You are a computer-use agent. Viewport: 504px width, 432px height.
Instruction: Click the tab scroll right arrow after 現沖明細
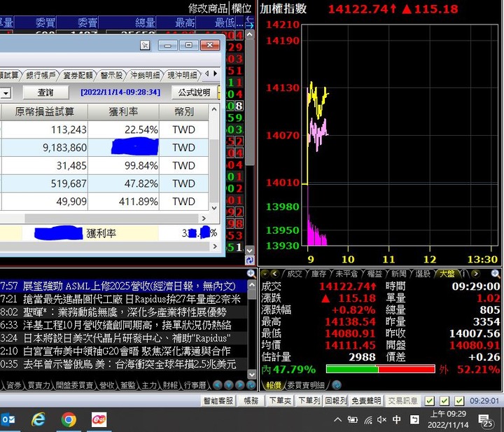215,74
